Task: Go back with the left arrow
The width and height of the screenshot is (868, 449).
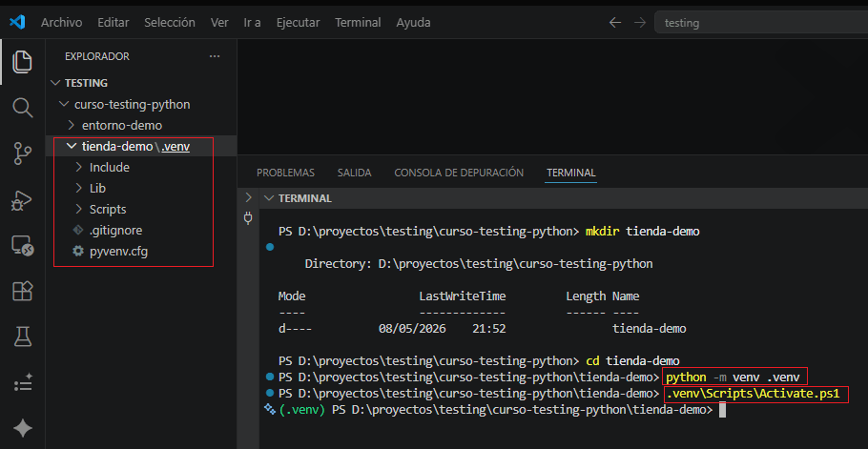Action: [615, 23]
